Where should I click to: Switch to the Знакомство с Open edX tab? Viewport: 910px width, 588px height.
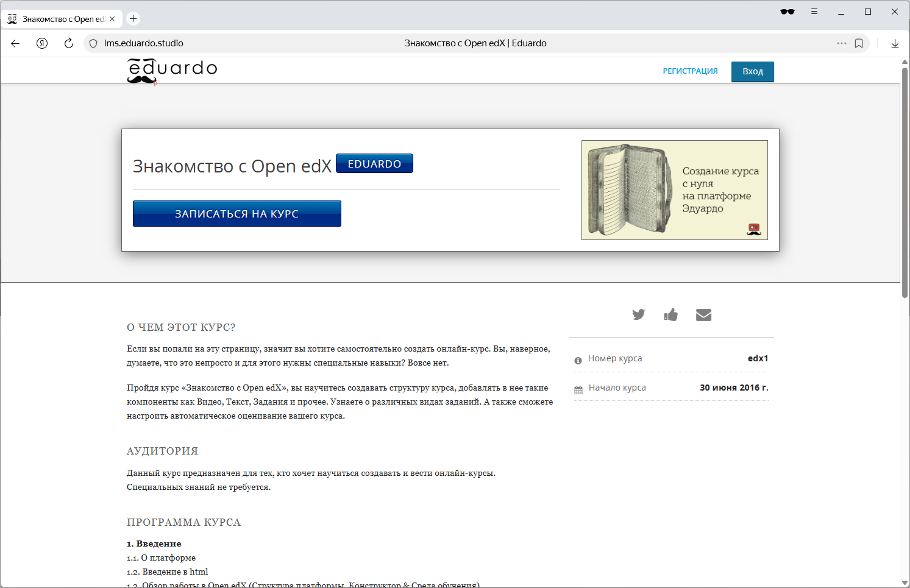pyautogui.click(x=61, y=18)
